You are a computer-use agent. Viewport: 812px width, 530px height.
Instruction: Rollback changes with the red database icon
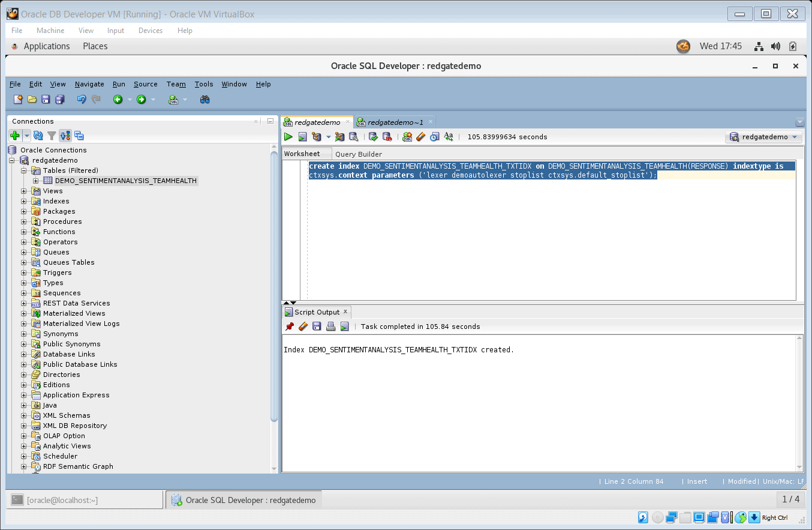tap(387, 137)
